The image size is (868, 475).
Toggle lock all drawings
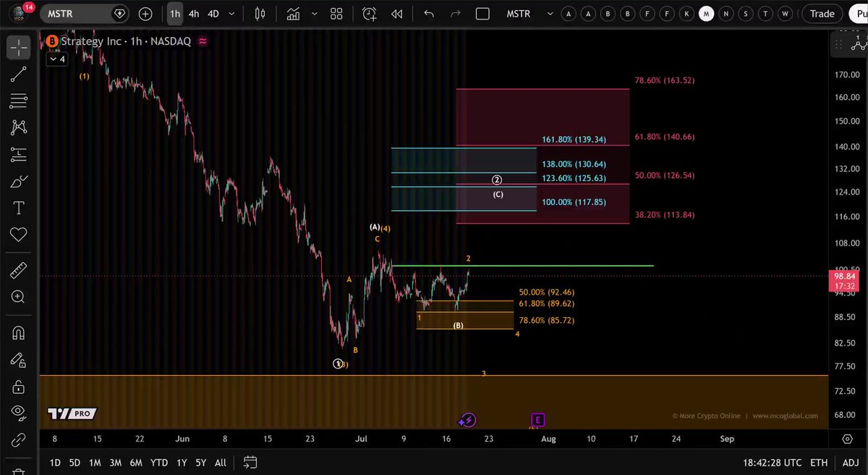click(x=19, y=386)
